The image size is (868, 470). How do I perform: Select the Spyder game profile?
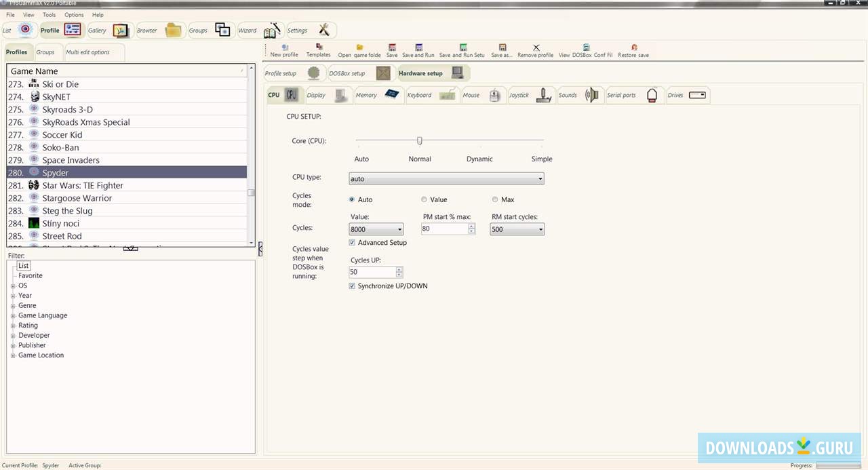(x=55, y=172)
